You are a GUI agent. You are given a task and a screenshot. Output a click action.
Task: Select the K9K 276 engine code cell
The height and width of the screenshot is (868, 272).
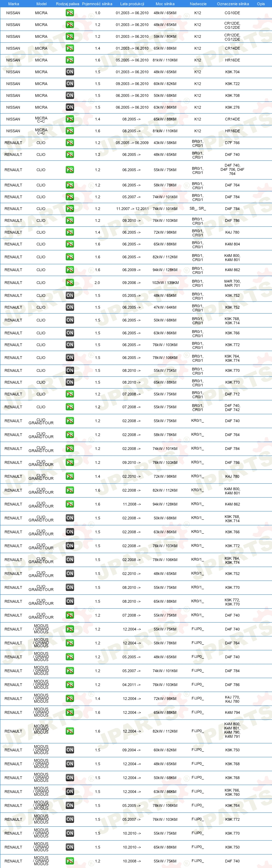click(232, 107)
